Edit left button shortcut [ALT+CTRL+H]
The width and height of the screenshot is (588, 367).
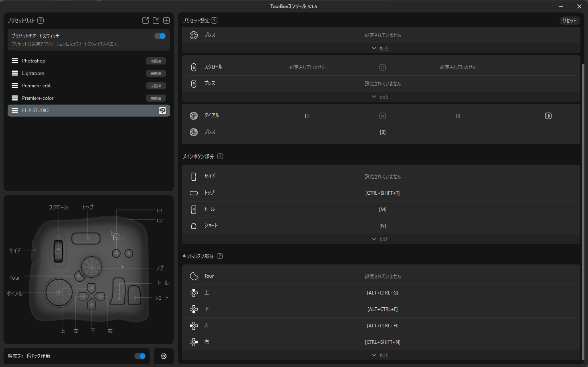[x=383, y=326]
